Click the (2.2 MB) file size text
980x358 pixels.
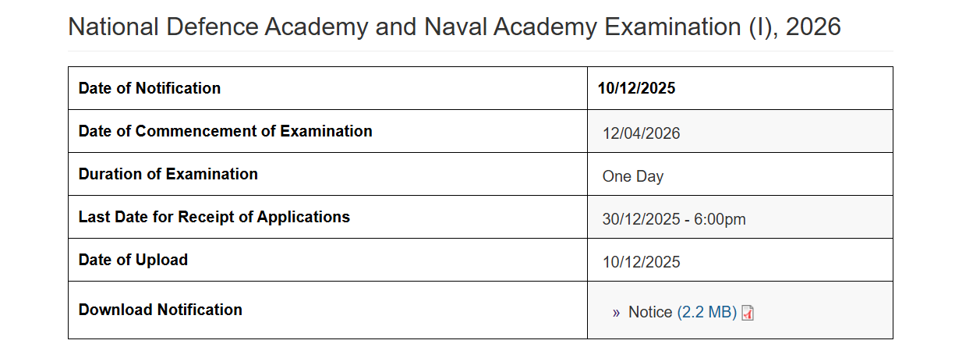coord(706,312)
